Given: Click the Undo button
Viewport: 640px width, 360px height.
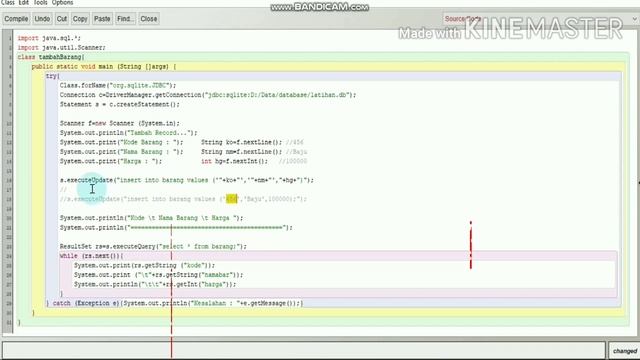Looking at the screenshot, I should [x=42, y=19].
